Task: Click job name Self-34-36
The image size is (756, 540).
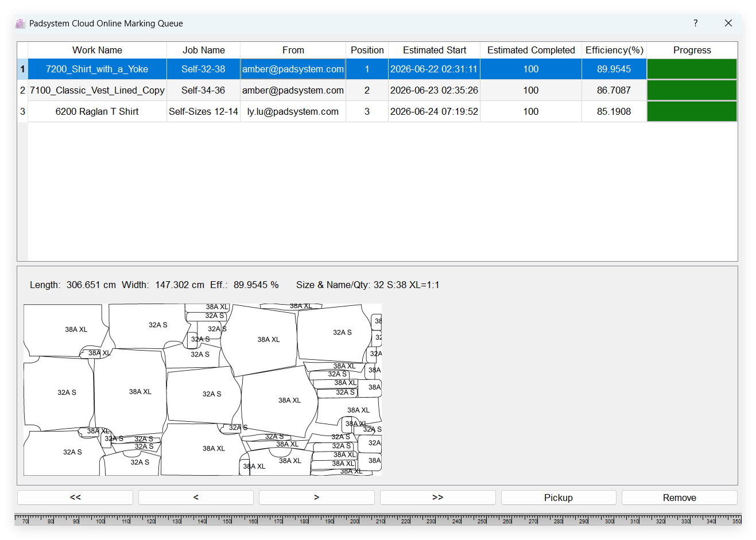Action: [x=203, y=90]
